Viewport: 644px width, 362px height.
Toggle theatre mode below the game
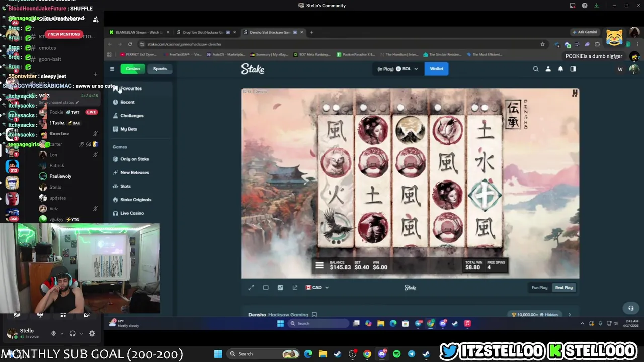coord(266,287)
